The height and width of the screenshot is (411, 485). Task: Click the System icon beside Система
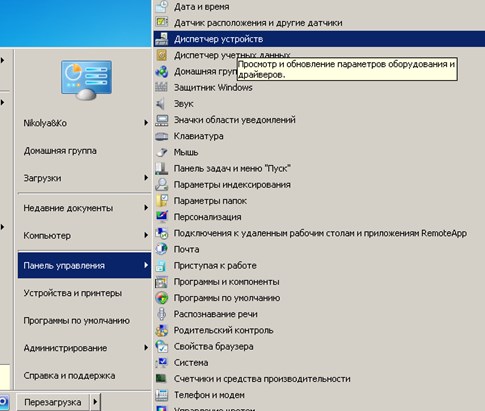pyautogui.click(x=162, y=363)
